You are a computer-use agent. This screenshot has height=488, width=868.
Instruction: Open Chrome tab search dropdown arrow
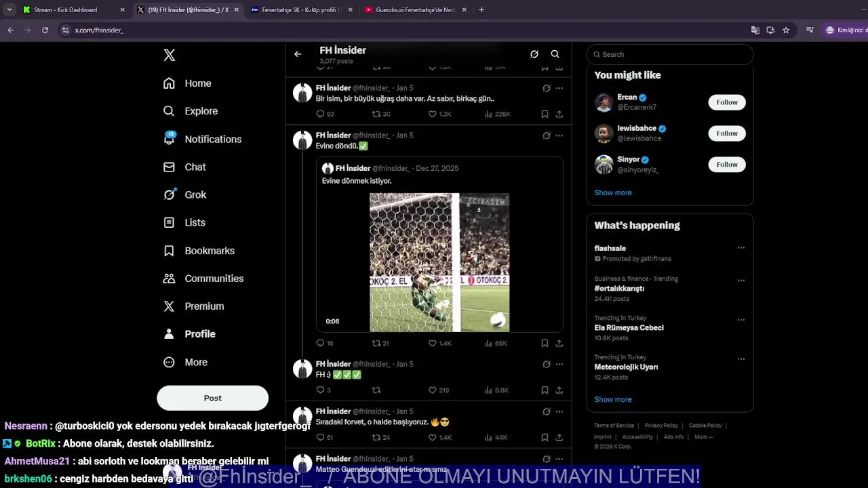click(x=9, y=9)
